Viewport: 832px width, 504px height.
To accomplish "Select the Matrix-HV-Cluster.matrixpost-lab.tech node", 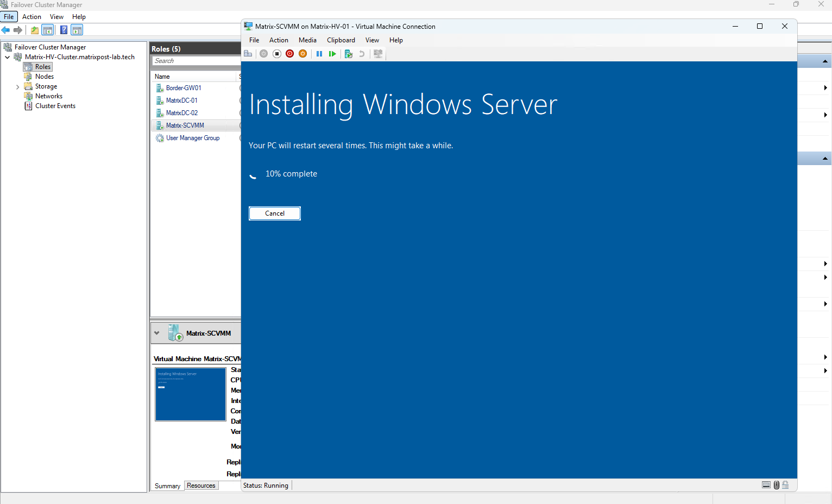I will click(x=79, y=57).
